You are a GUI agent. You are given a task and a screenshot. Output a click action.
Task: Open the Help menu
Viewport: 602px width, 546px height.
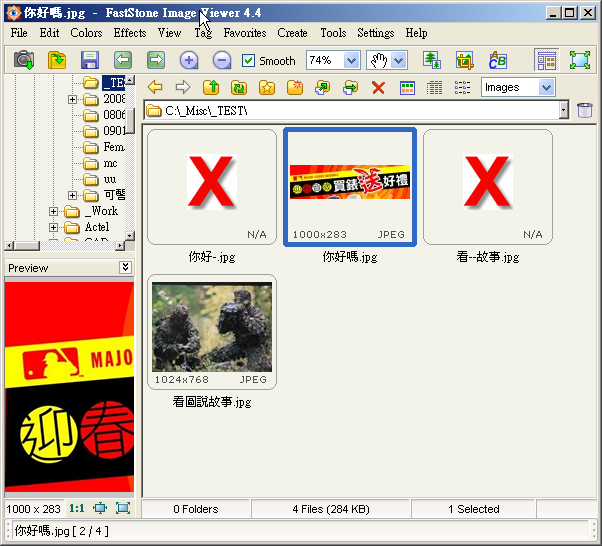pyautogui.click(x=416, y=33)
